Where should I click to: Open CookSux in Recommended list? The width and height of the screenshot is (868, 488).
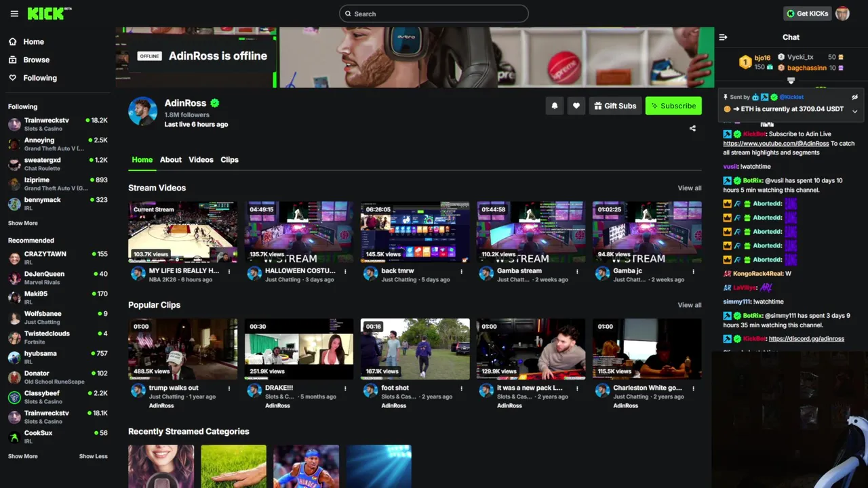(58, 436)
